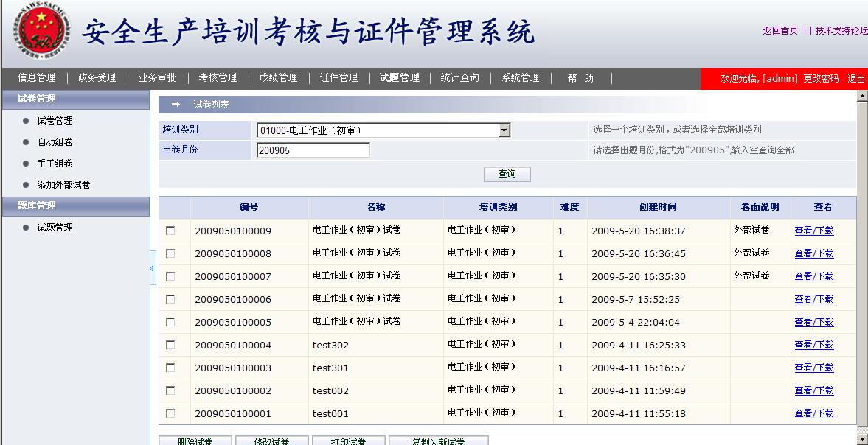The height and width of the screenshot is (445, 868).
Task: Open the 业务审批 menu
Action: click(x=157, y=78)
